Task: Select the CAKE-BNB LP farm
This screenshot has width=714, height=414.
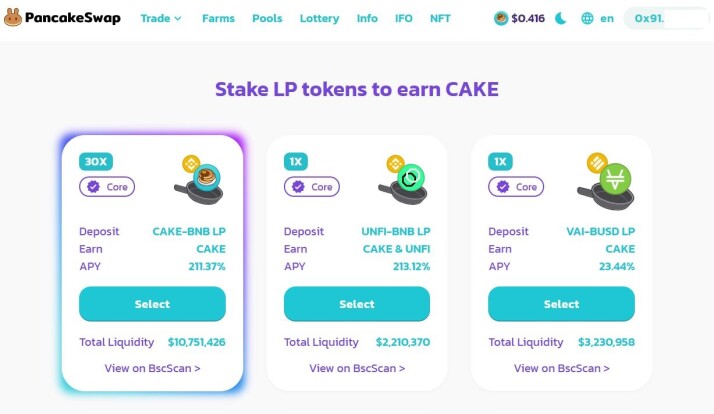Action: pos(152,304)
